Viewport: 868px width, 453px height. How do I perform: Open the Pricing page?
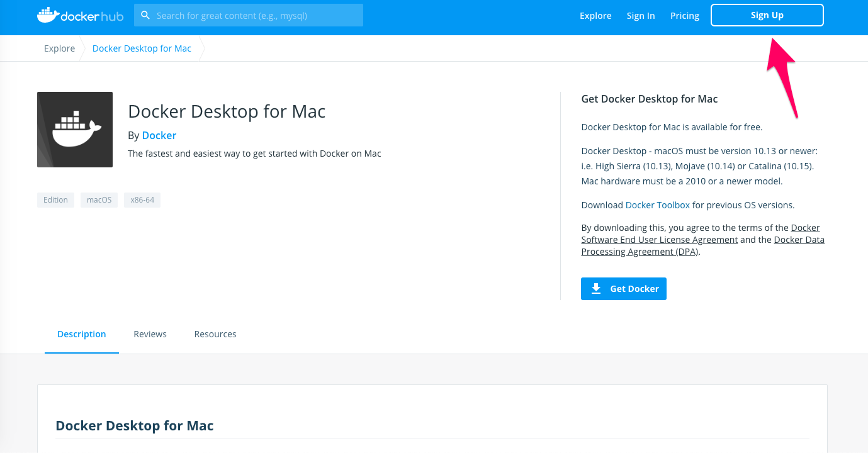[x=685, y=16]
